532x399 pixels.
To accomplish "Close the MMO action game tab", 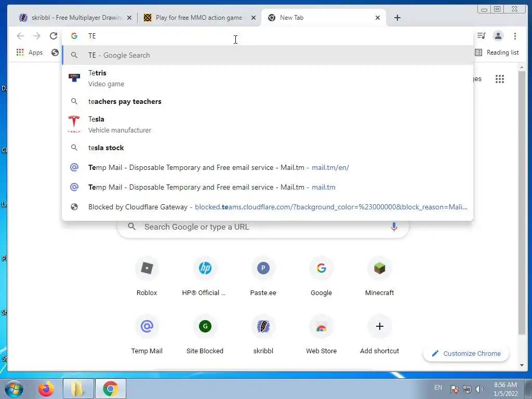I will 254,18.
